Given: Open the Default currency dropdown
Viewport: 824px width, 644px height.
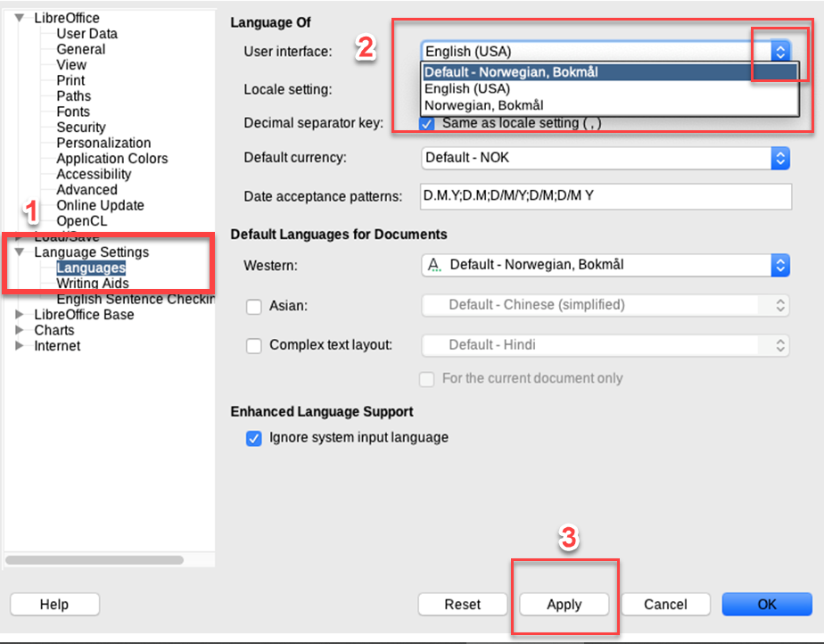Looking at the screenshot, I should click(606, 158).
